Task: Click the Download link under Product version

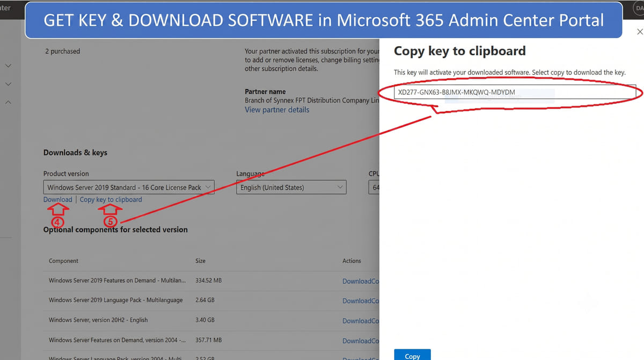Action: click(58, 199)
